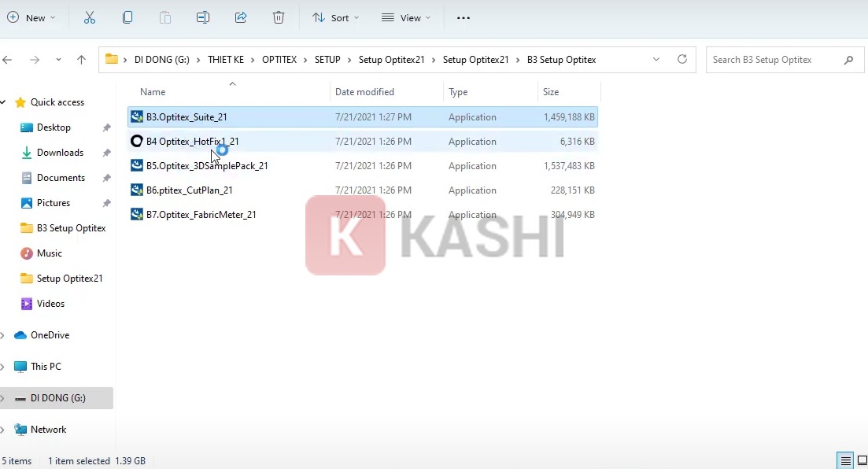Copy the selected file with copy icon
The image size is (868, 469).
tap(127, 17)
